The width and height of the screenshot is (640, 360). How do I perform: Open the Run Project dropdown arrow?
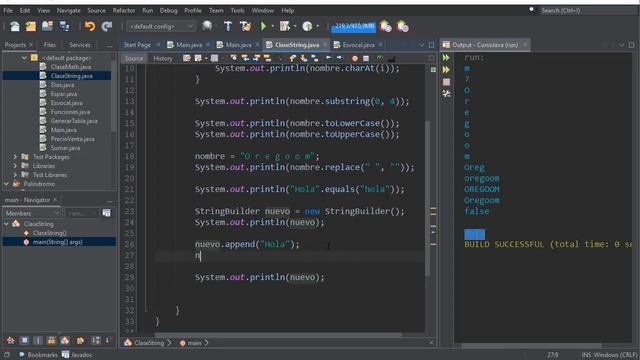click(x=272, y=27)
